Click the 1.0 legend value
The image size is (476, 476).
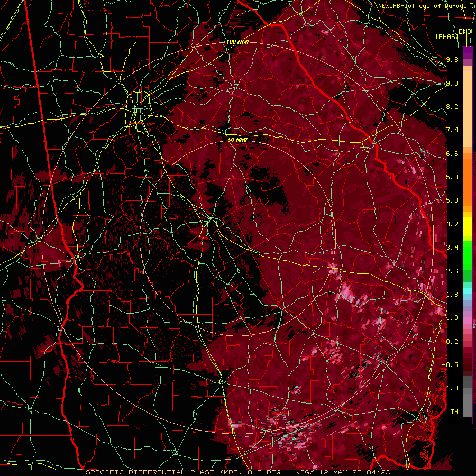click(x=452, y=318)
